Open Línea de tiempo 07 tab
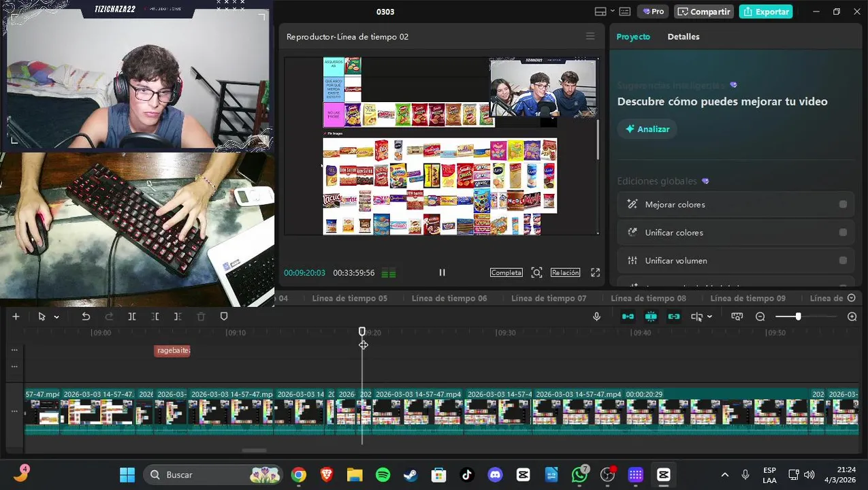Image resolution: width=868 pixels, height=490 pixels. [x=549, y=298]
